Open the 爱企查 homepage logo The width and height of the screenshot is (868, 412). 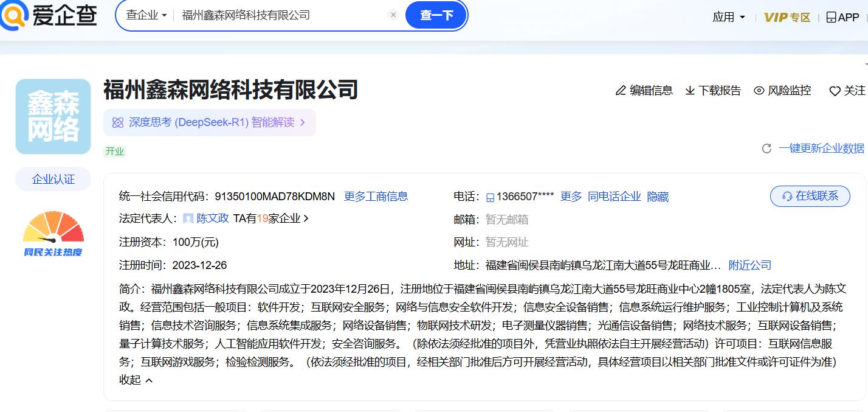(49, 15)
